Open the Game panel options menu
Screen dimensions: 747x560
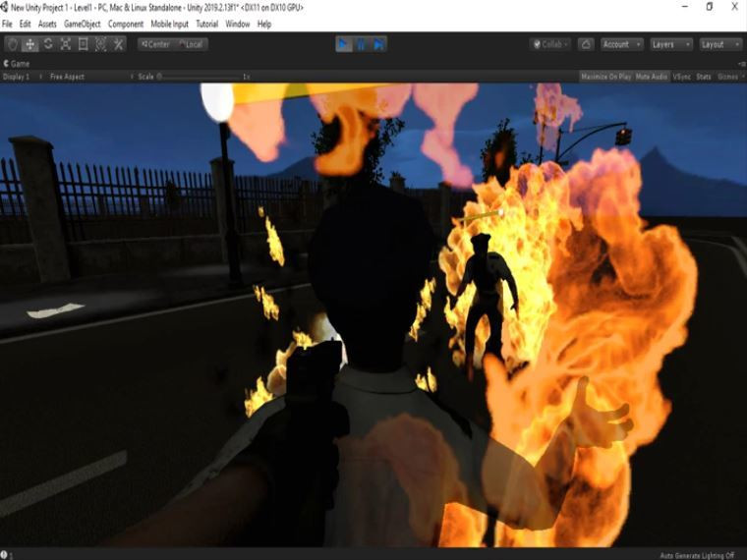(742, 63)
